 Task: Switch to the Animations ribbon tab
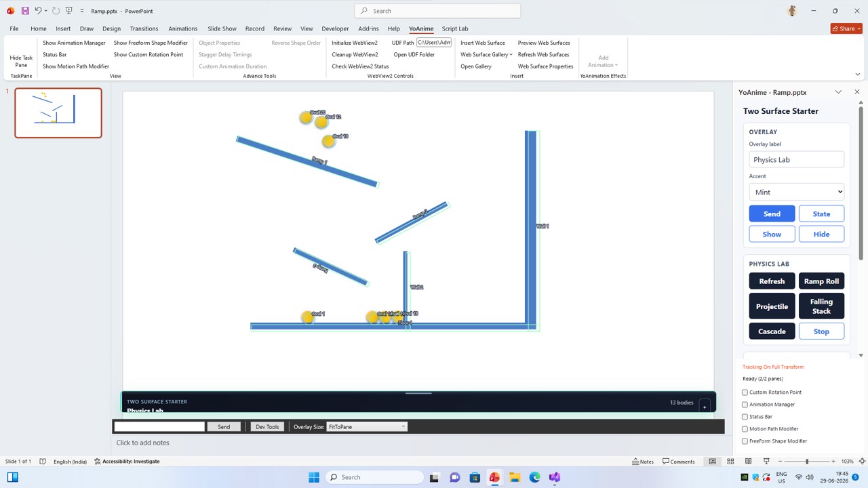(x=183, y=28)
